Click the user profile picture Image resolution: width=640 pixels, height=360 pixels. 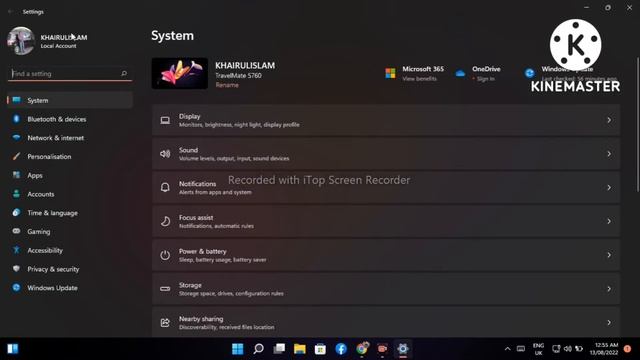[21, 41]
